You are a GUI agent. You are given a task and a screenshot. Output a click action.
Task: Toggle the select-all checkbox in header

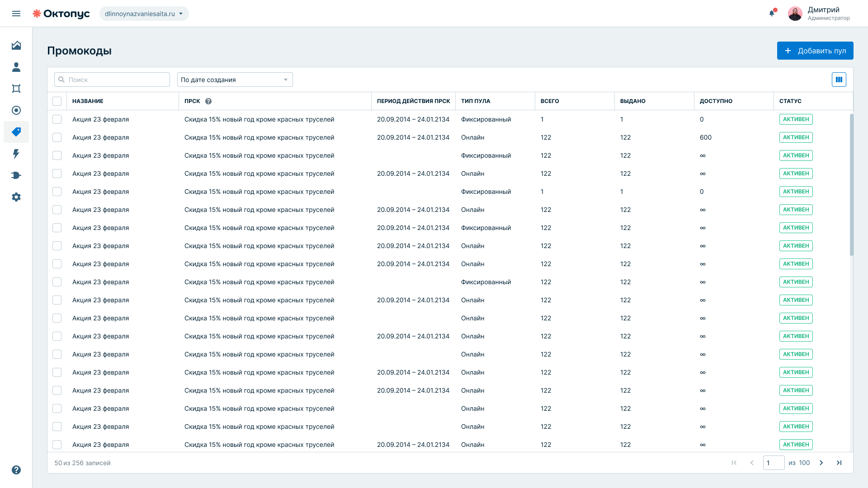click(57, 101)
